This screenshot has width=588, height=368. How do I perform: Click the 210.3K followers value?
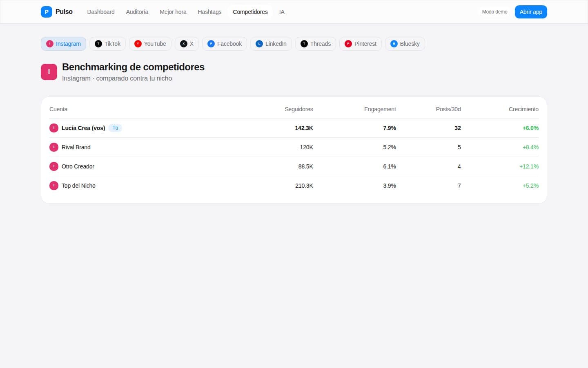click(x=304, y=186)
